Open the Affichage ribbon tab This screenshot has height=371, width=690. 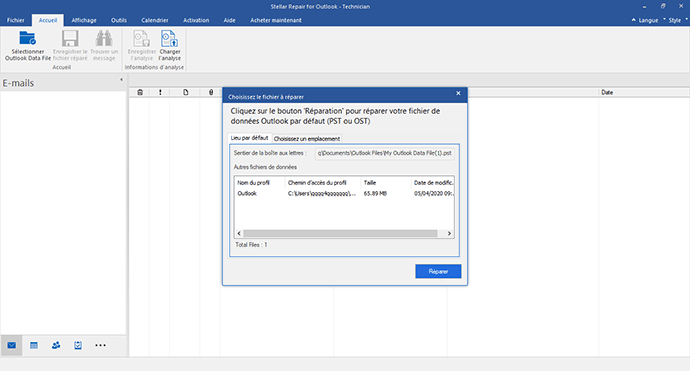84,20
